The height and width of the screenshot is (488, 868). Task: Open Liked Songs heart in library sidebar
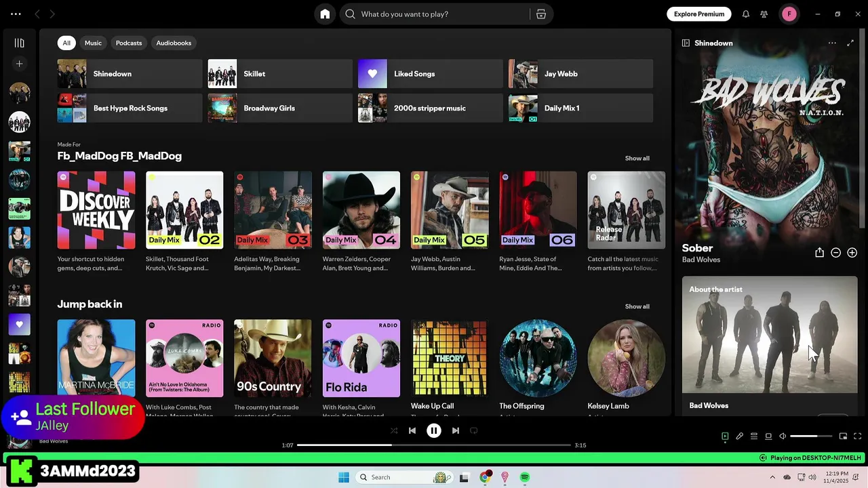20,325
